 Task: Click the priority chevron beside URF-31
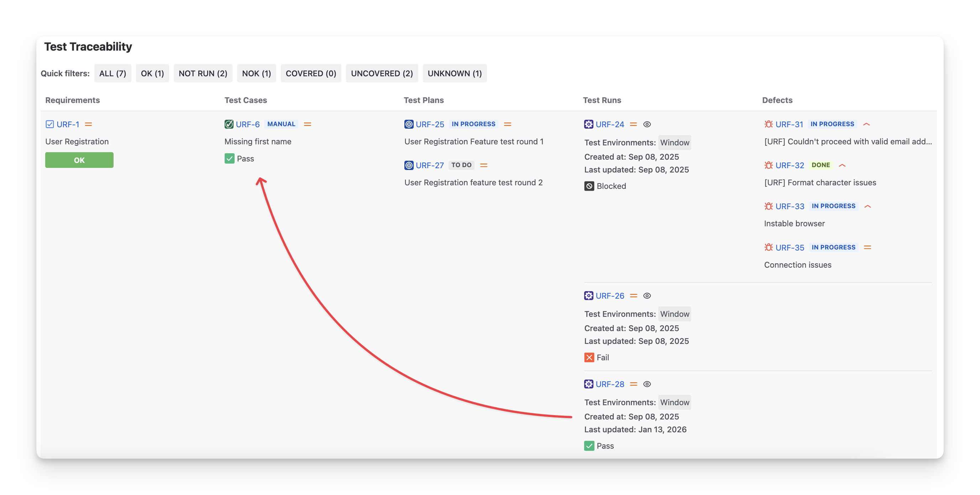click(867, 124)
